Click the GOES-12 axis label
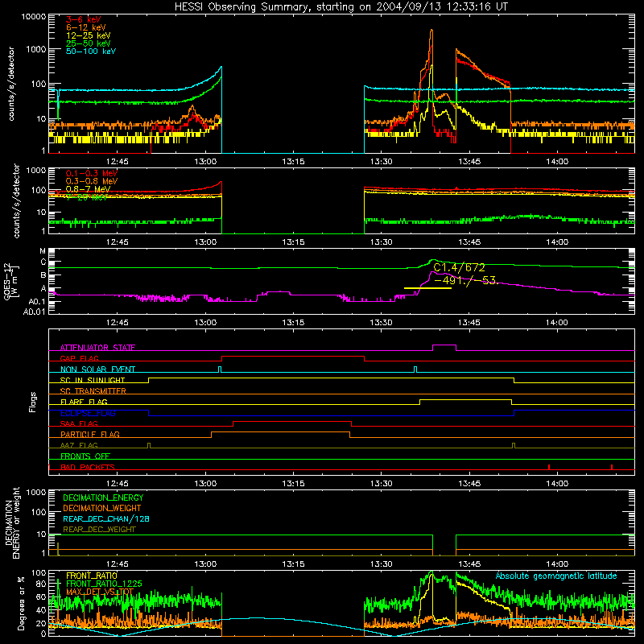644x644 pixels. [x=11, y=281]
